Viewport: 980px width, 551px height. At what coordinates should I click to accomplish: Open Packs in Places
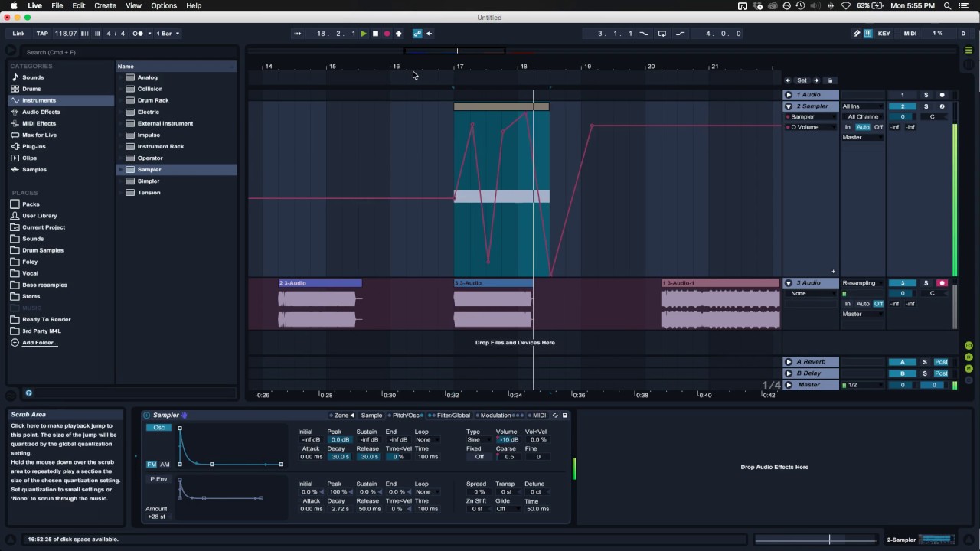[31, 204]
